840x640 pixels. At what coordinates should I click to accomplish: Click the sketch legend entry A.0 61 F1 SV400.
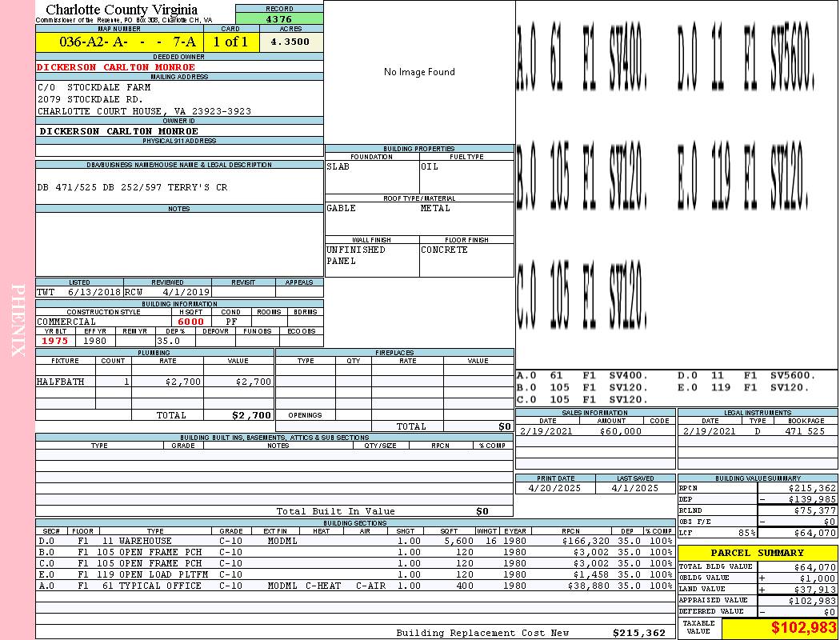582,375
